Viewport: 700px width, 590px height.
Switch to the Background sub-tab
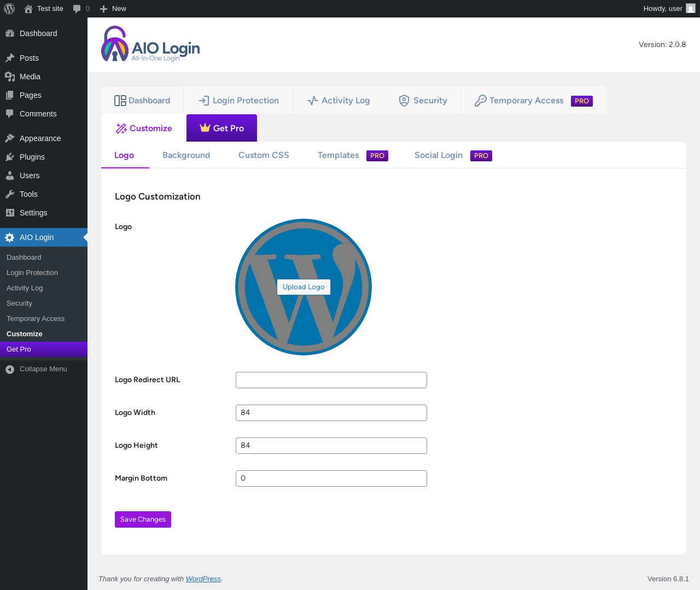[186, 155]
